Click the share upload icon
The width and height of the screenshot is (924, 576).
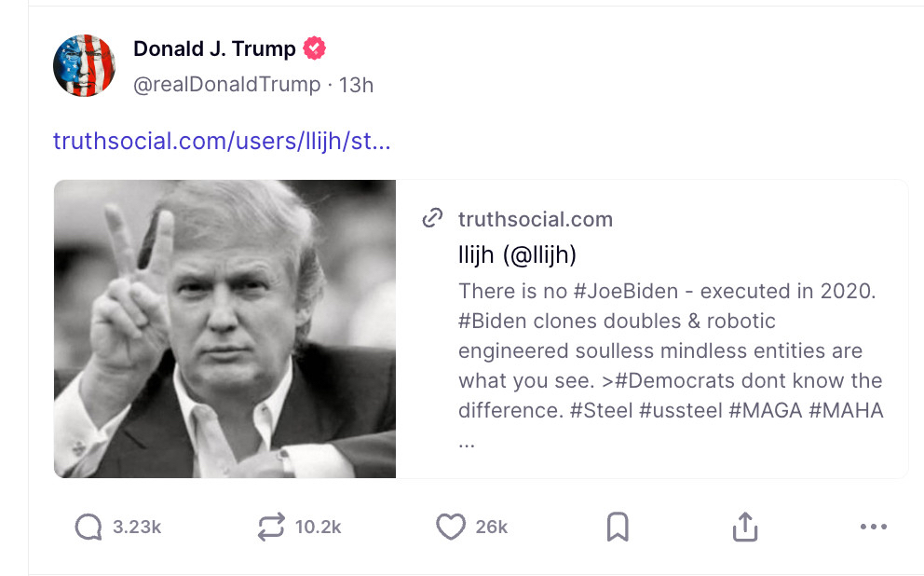744,528
